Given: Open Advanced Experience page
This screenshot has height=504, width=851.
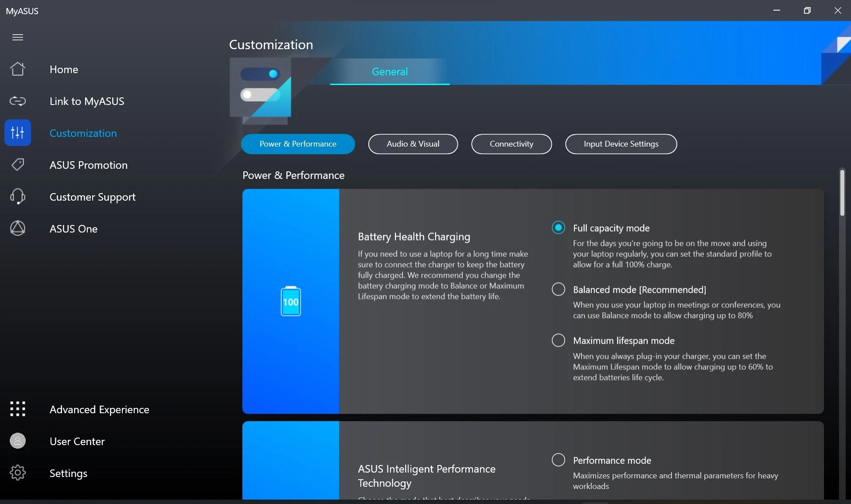Looking at the screenshot, I should (x=99, y=410).
